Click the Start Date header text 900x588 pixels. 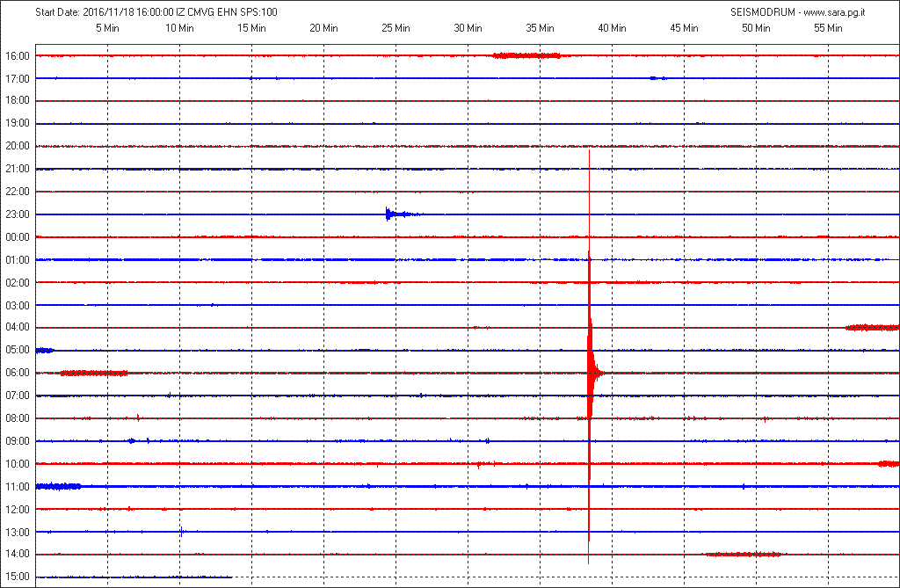tap(156, 12)
